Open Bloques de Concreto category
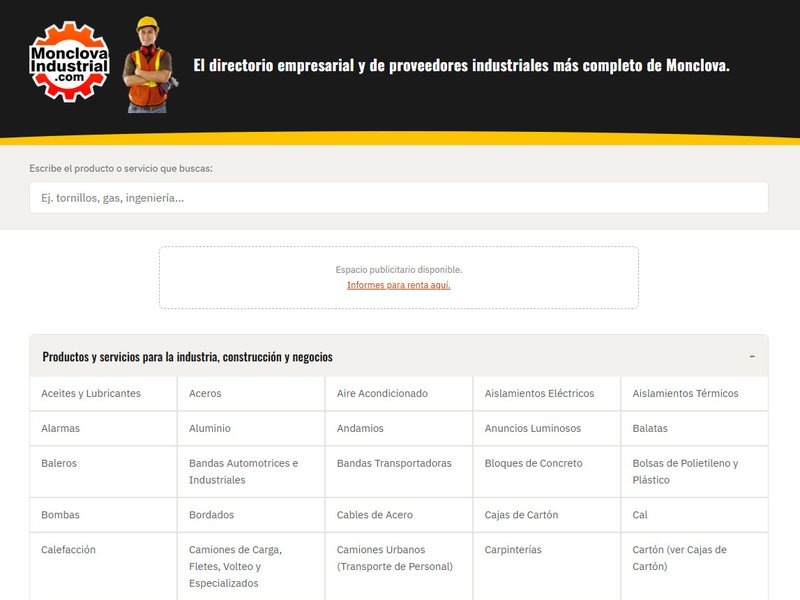The height and width of the screenshot is (600, 800). pos(533,463)
